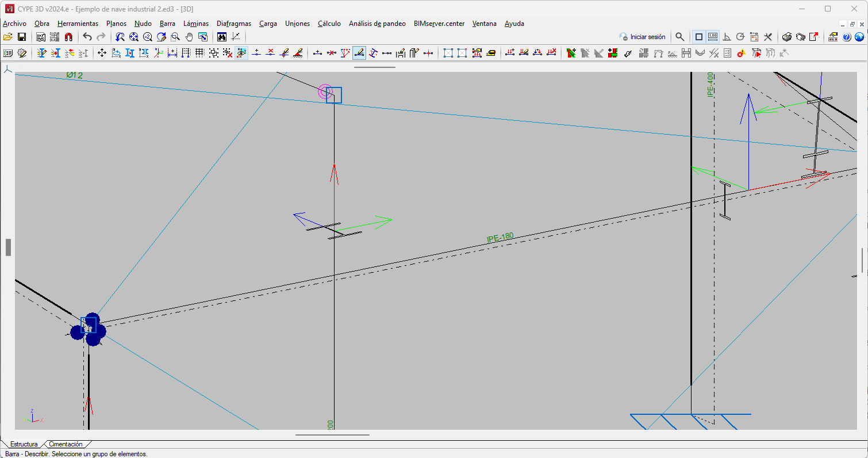Toggle the highlighted local axes eye button
This screenshot has width=868, height=458.
click(241, 53)
